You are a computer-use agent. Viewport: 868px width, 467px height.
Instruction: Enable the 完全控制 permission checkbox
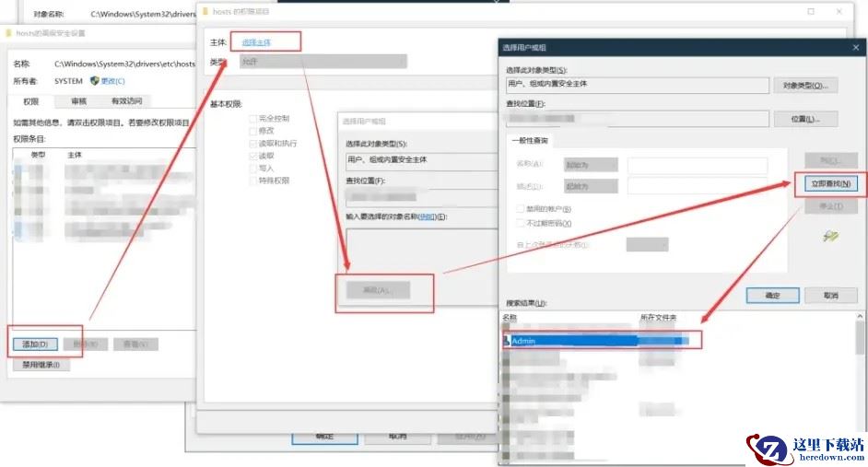pyautogui.click(x=252, y=119)
